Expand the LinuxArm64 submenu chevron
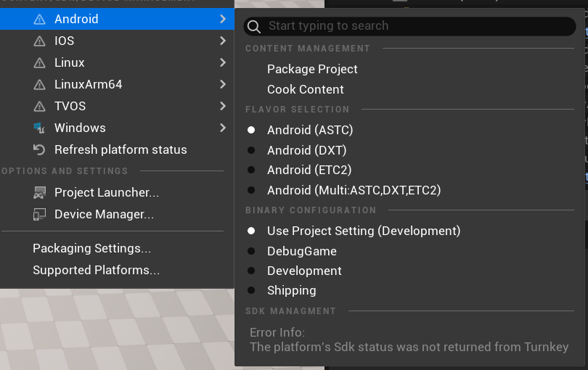Screen dimensions: 588x370 223,84
